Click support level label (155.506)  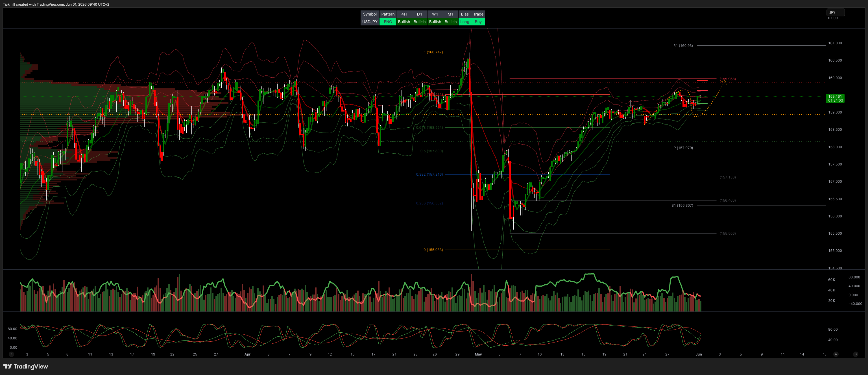(727, 234)
